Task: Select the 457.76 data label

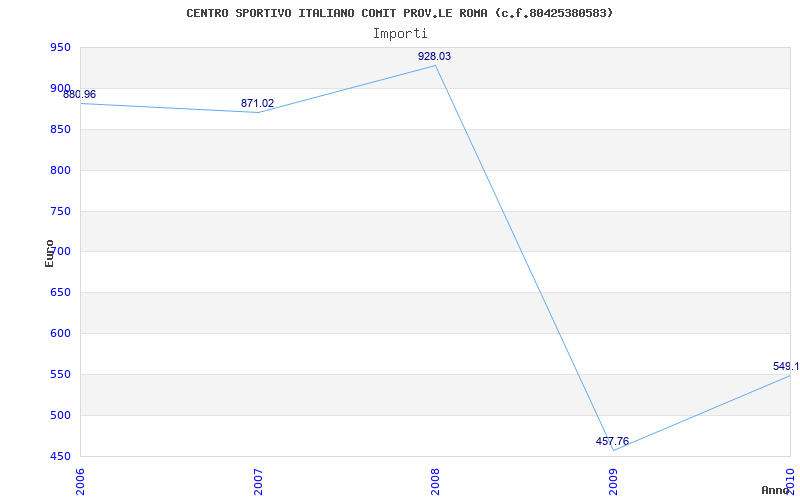Action: (x=612, y=442)
